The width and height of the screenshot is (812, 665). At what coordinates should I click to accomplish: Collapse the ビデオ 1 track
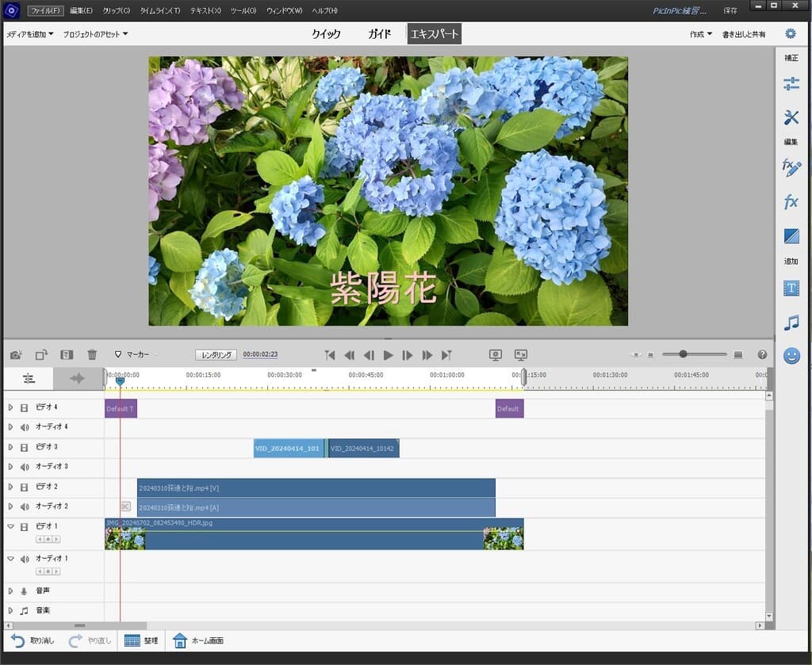pos(11,526)
